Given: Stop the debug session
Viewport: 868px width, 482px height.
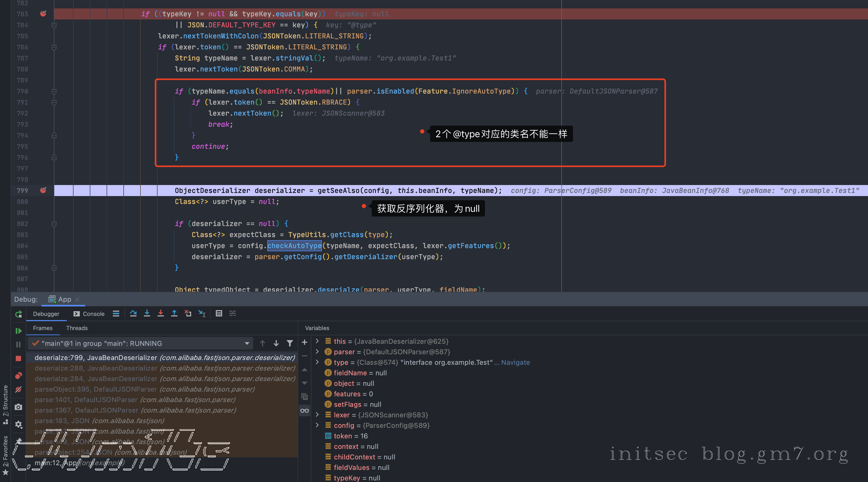Looking at the screenshot, I should click(x=19, y=358).
